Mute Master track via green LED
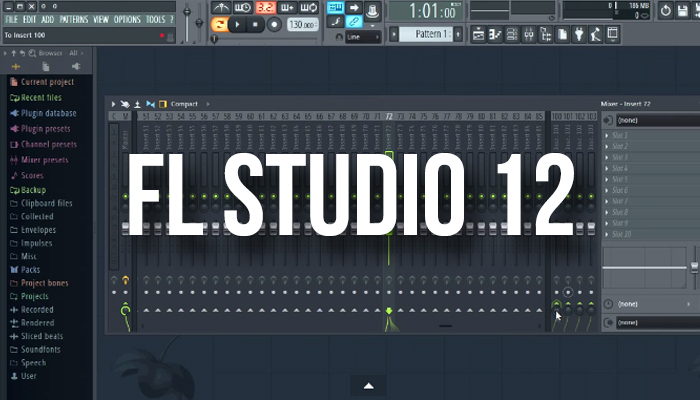This screenshot has height=400, width=700. (x=125, y=196)
